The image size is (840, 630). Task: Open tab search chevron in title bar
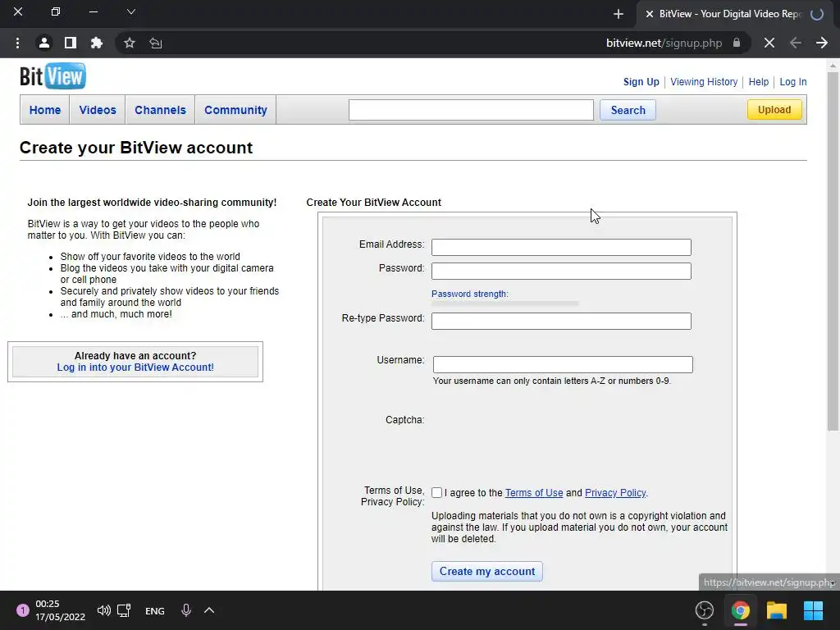(x=131, y=11)
